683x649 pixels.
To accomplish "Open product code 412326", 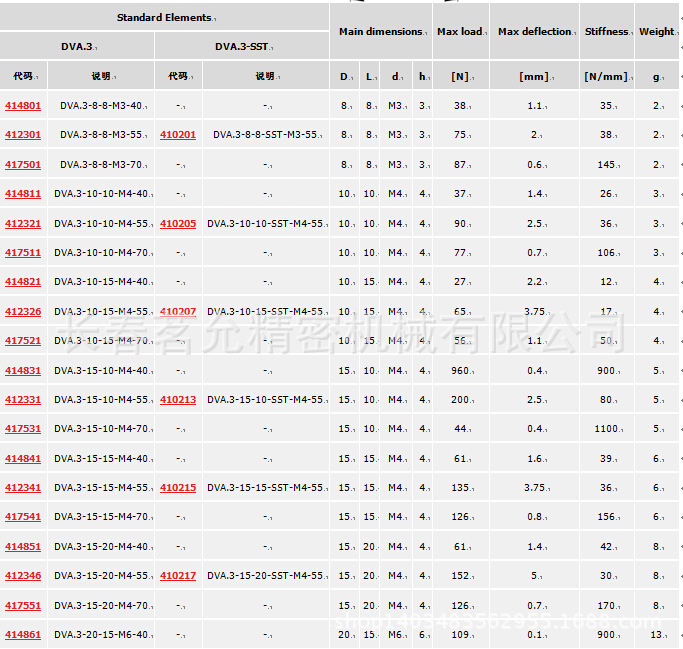I will (23, 312).
